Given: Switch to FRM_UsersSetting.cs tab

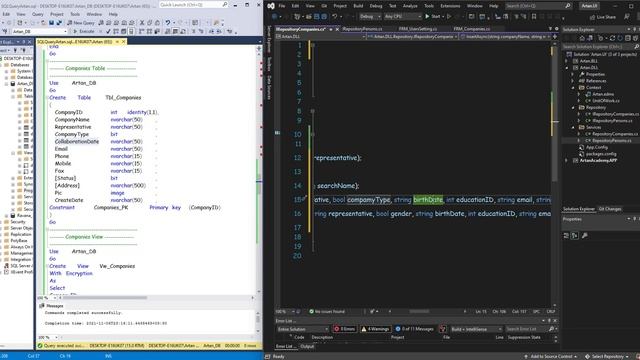Looking at the screenshot, I should [x=418, y=29].
